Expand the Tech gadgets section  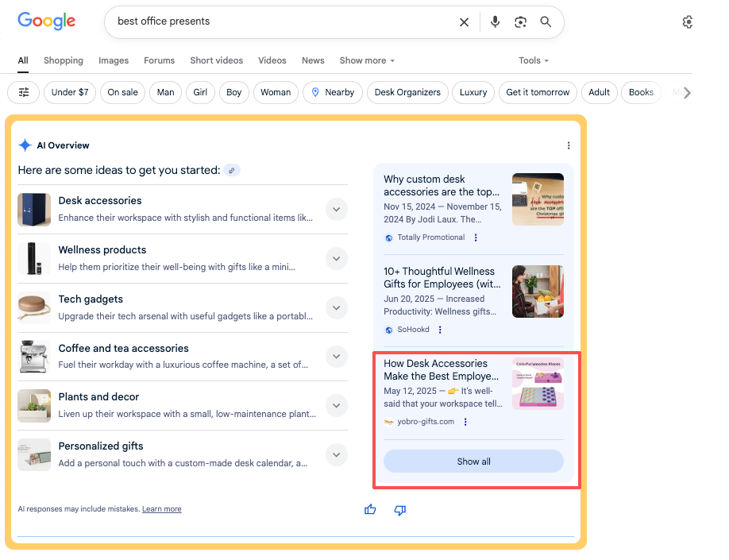pyautogui.click(x=337, y=308)
